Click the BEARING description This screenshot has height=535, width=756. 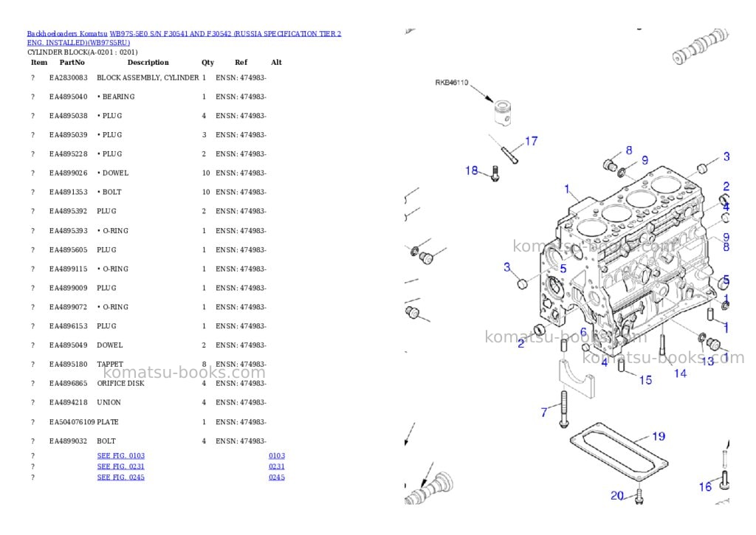point(119,97)
